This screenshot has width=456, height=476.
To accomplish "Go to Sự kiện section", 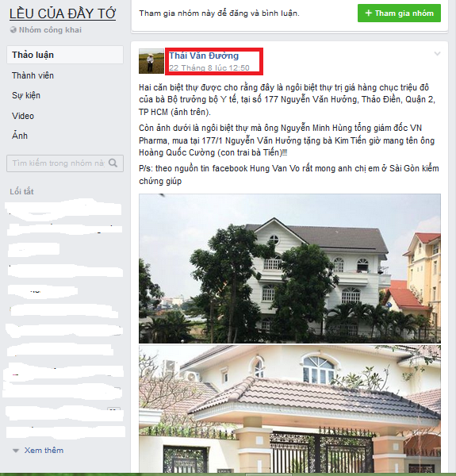I will click(x=26, y=95).
